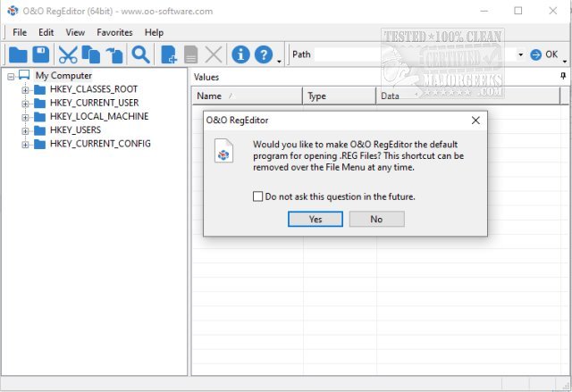Select the My Computer monitor icon
The height and width of the screenshot is (392, 572).
24,75
